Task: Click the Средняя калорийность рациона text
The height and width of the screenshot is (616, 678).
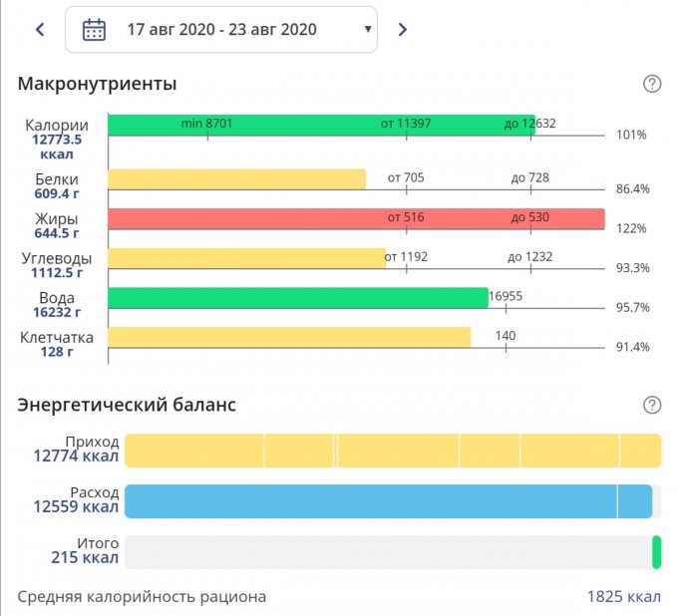Action: click(x=142, y=597)
